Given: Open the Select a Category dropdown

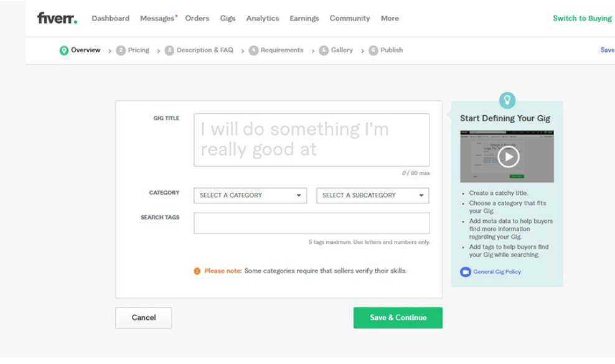Looking at the screenshot, I should pyautogui.click(x=250, y=195).
